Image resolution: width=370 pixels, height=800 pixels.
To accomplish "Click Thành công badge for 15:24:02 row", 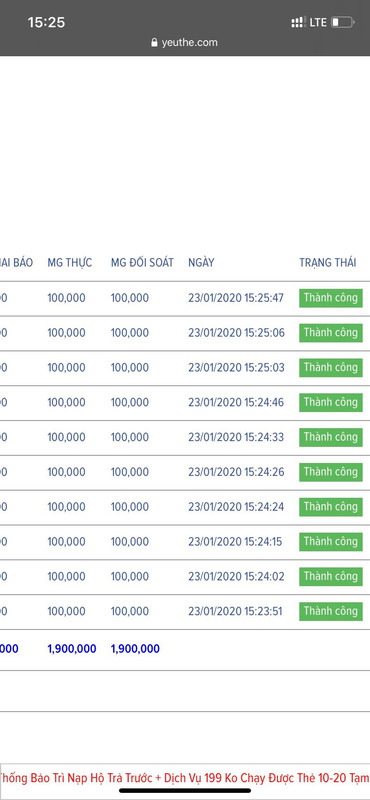I will pyautogui.click(x=331, y=577).
